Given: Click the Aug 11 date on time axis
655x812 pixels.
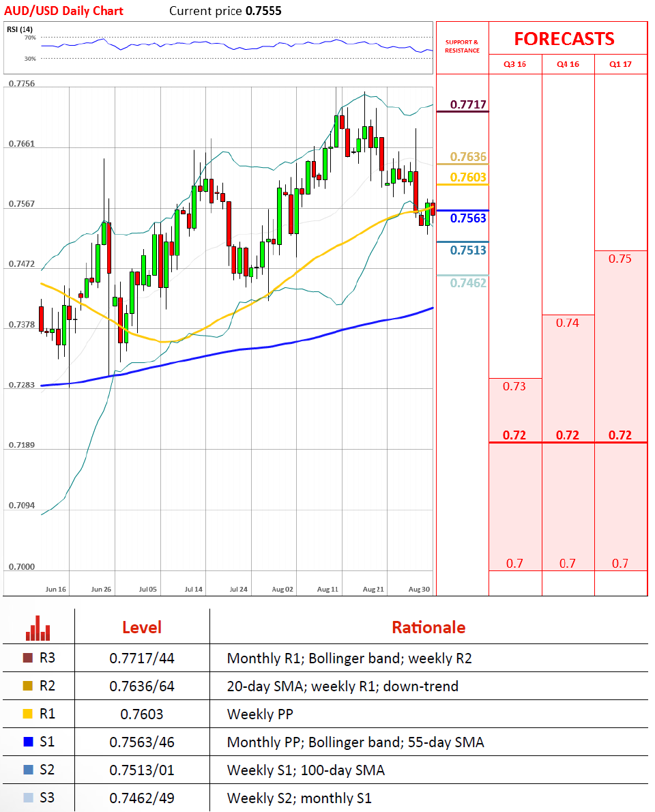Looking at the screenshot, I should pyautogui.click(x=327, y=588).
